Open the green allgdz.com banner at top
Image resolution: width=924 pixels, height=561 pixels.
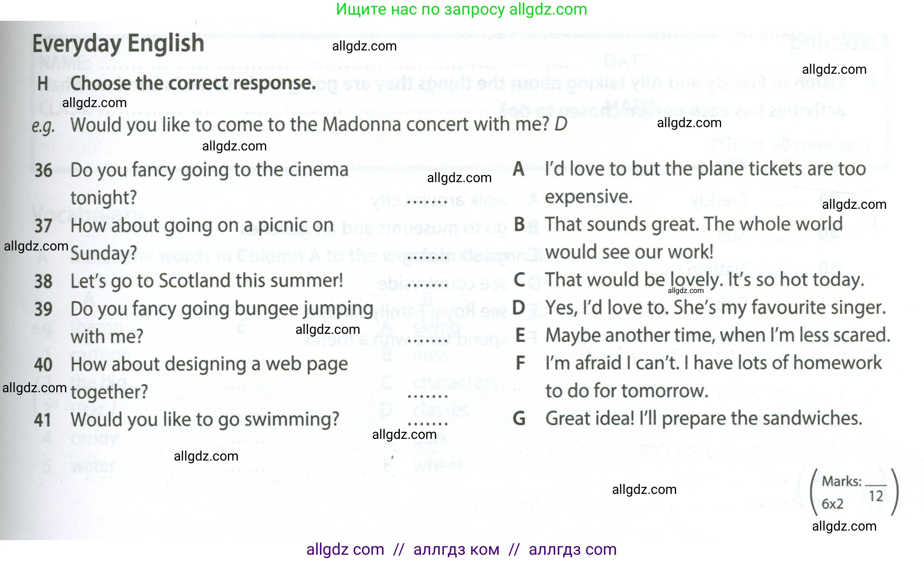tap(461, 10)
